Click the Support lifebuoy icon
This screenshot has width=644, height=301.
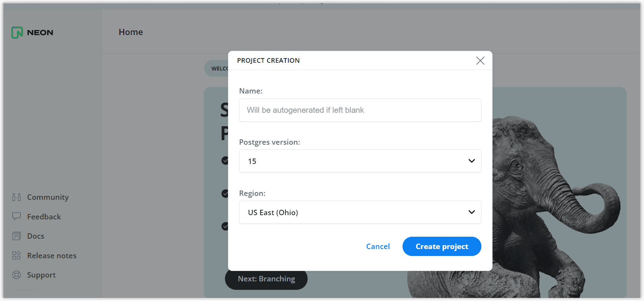[17, 275]
